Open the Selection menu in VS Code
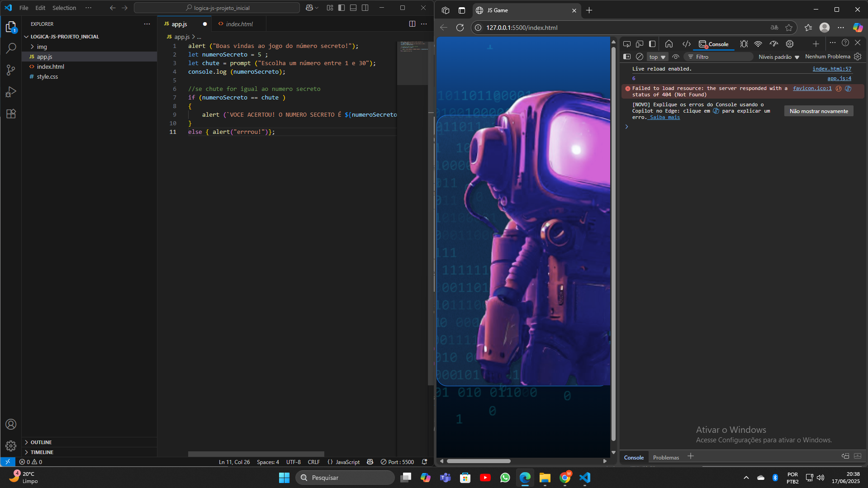Image resolution: width=868 pixels, height=488 pixels. pyautogui.click(x=64, y=8)
